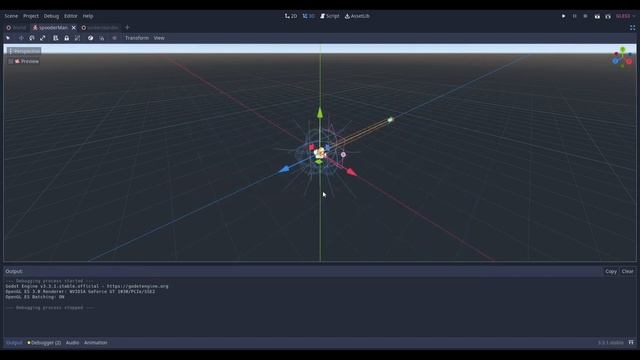Open the Output bottom panel tab
Image resolution: width=640 pixels, height=360 pixels.
14,342
